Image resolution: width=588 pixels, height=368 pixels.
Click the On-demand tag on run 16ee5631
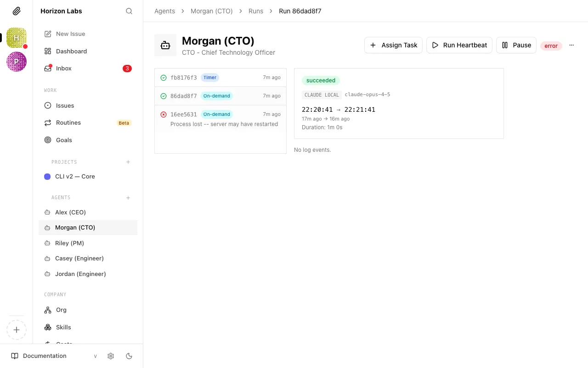coord(217,115)
